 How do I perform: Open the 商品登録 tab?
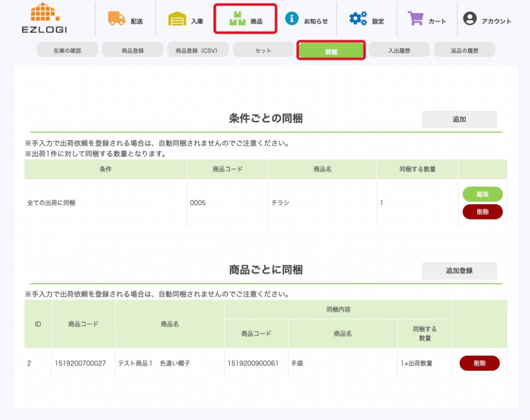[133, 50]
